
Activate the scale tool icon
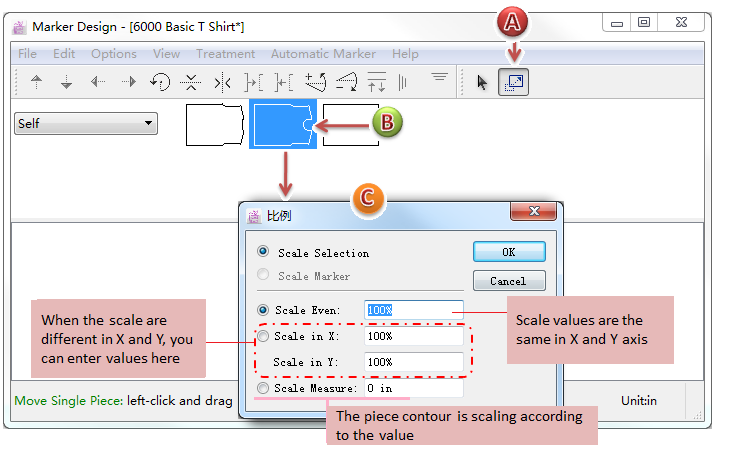[x=514, y=83]
